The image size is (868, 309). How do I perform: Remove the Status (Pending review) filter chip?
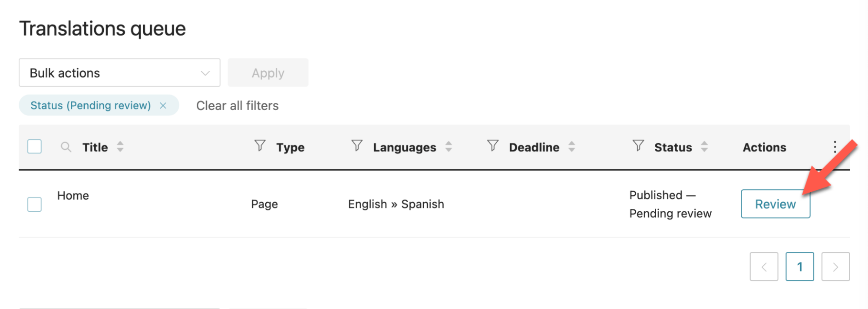[163, 105]
